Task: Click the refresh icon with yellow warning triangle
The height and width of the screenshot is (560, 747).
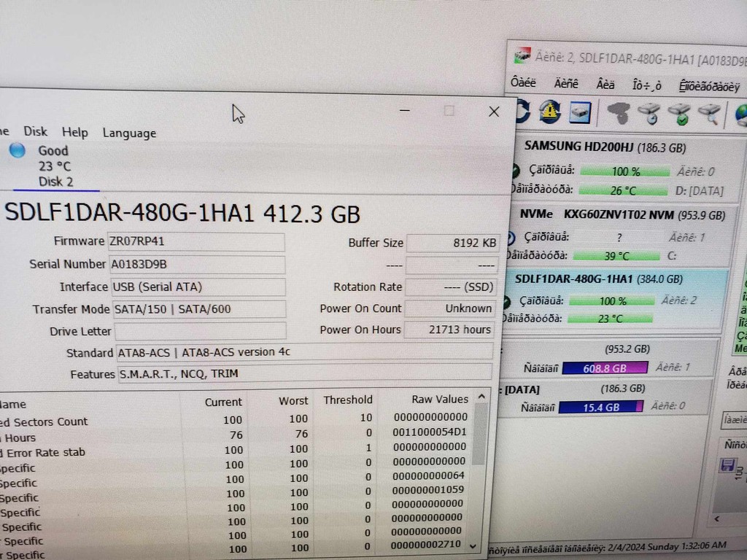Action: click(x=550, y=112)
